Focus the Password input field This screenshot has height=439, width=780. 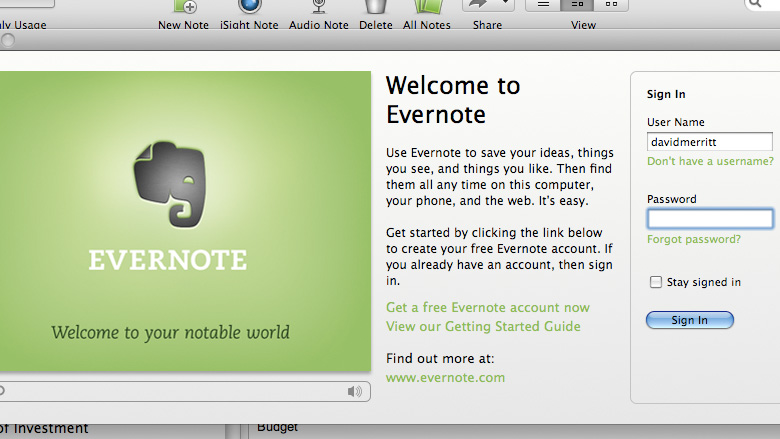[709, 219]
